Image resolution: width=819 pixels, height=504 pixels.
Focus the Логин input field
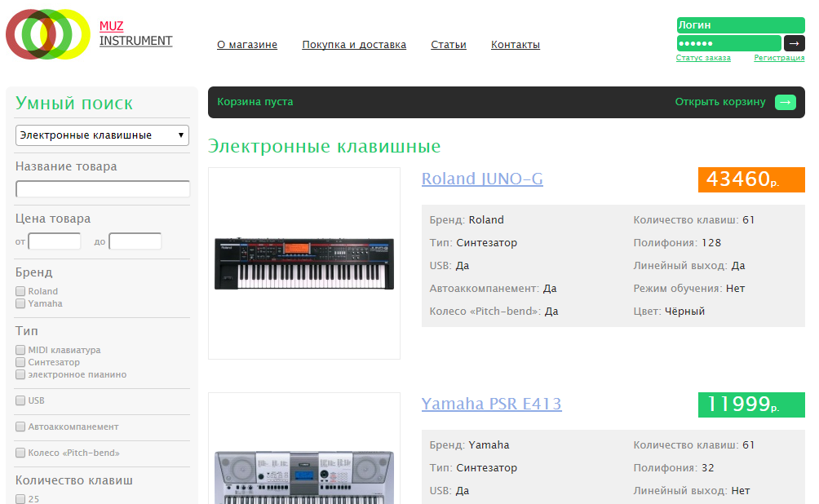741,25
